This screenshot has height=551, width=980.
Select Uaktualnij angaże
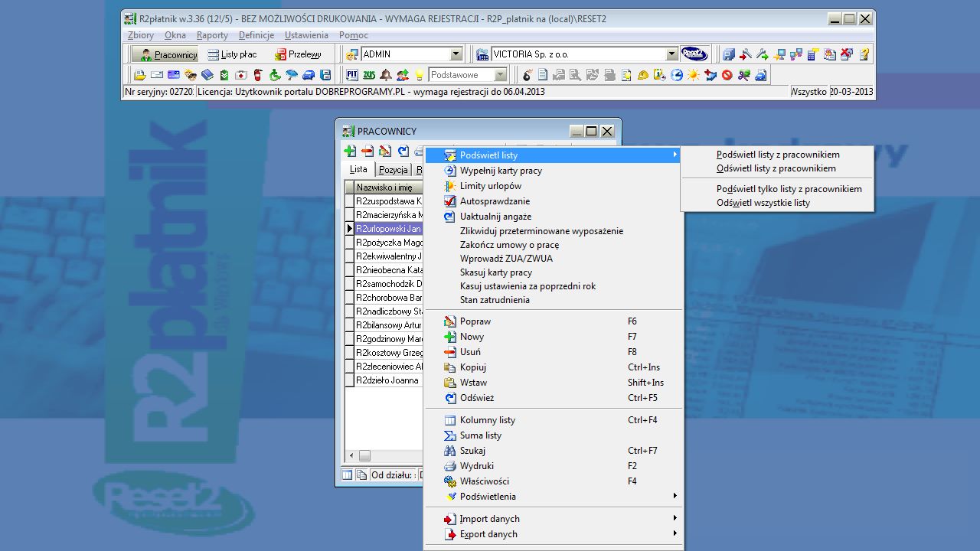point(554,217)
